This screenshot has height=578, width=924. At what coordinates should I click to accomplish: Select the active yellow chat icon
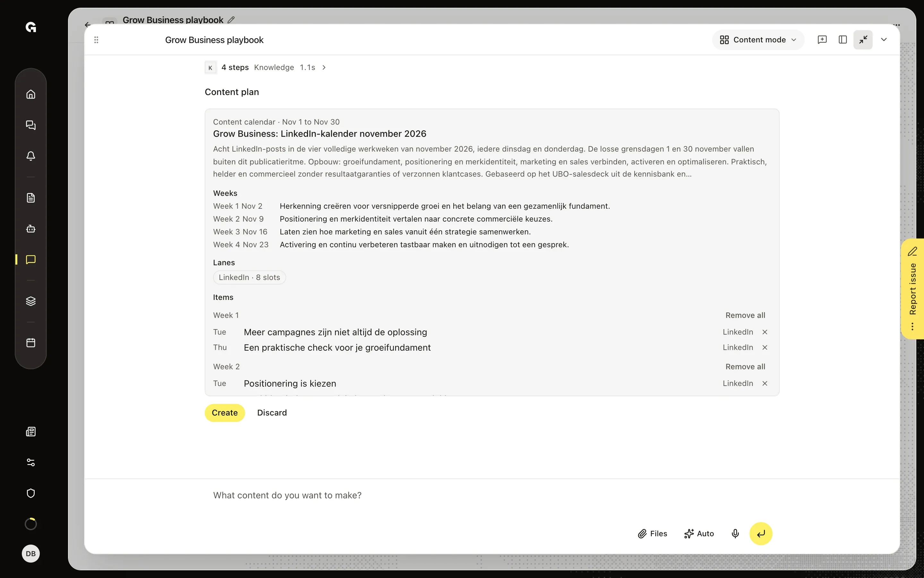click(x=31, y=259)
